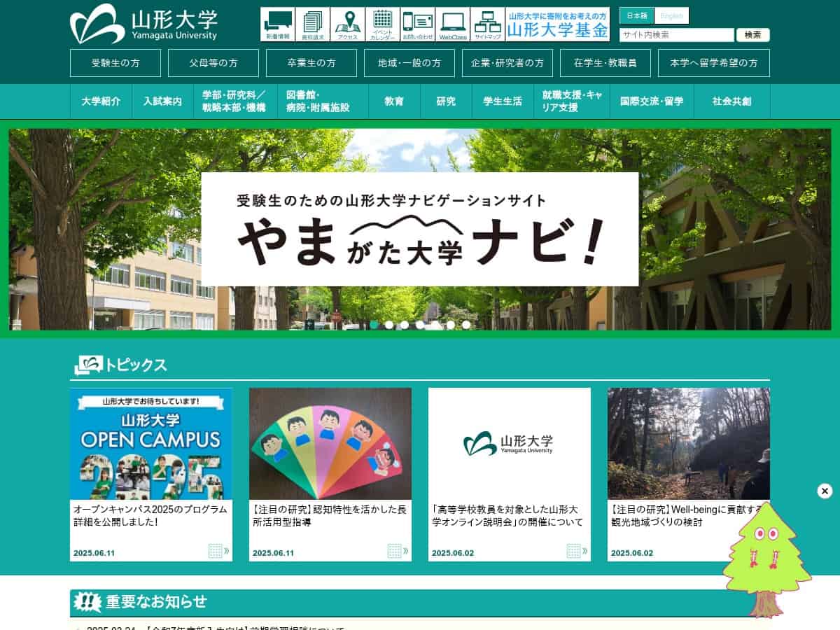
Task: Open 卒業生の方 audience link
Action: [311, 63]
